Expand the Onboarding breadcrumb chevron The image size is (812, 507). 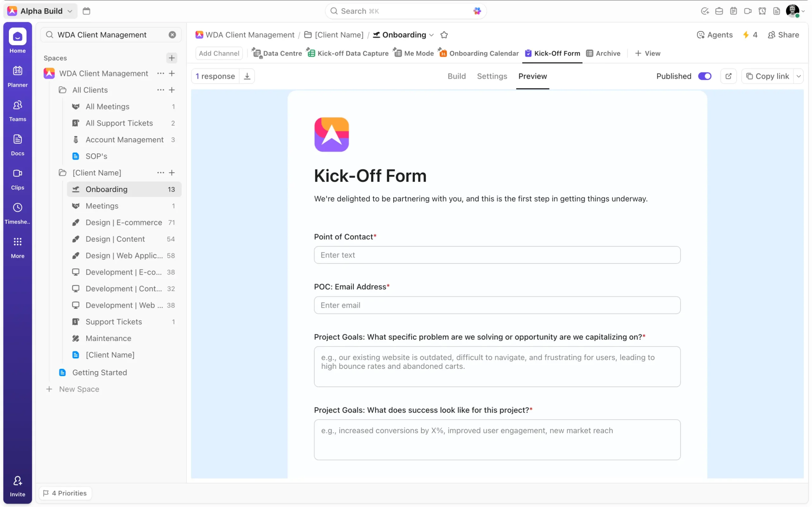coord(431,35)
